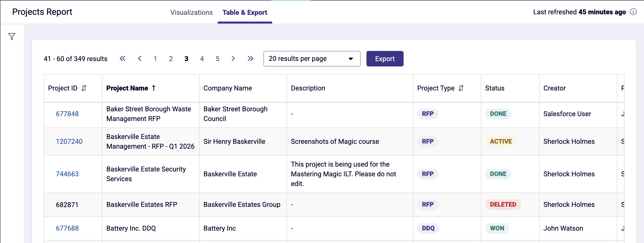Viewport: 644px width, 243px height.
Task: Go to previous page arrow
Action: point(140,58)
